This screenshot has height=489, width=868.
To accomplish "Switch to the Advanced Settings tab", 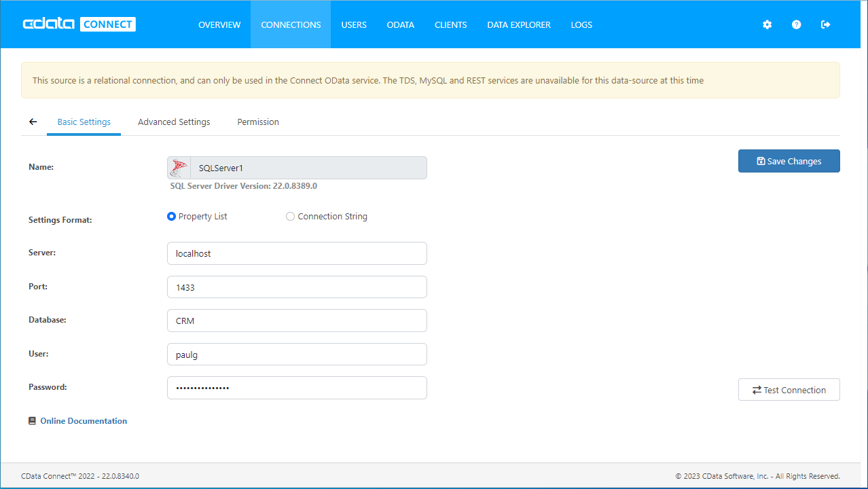I will coord(174,122).
